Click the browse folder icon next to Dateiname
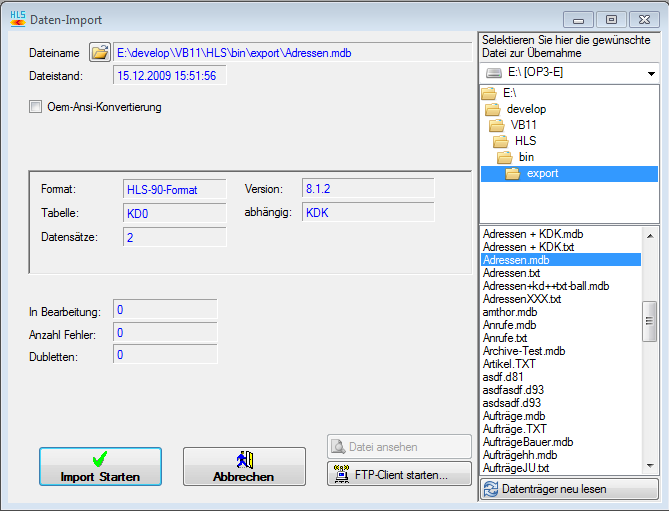This screenshot has width=669, height=511. (99, 52)
